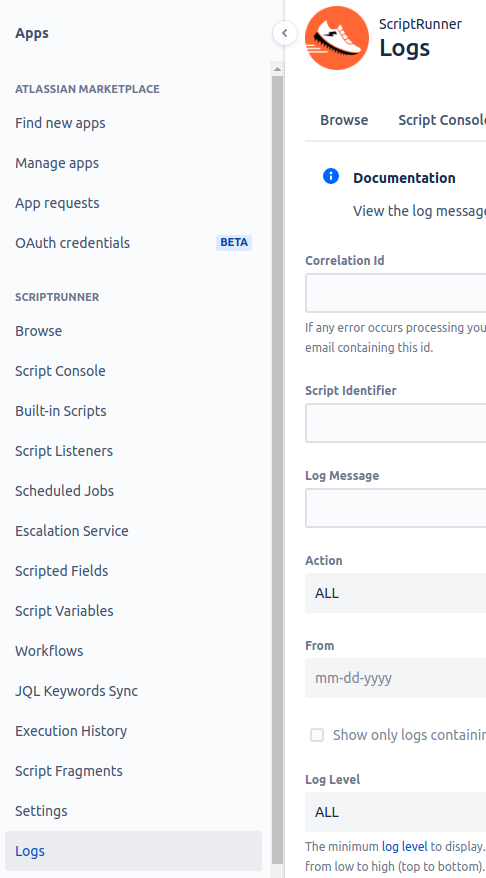Select Execution History in the sidebar
The height and width of the screenshot is (878, 486).
71,731
